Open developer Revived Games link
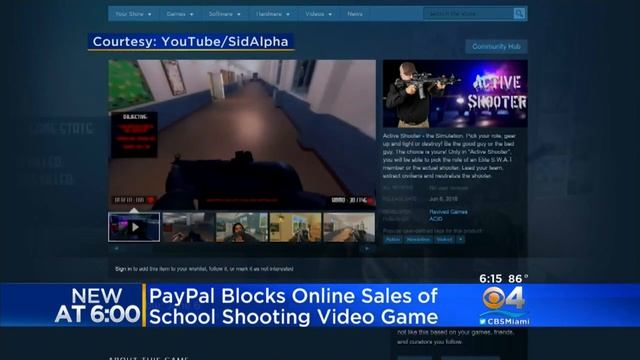The width and height of the screenshot is (640, 360). [448, 212]
